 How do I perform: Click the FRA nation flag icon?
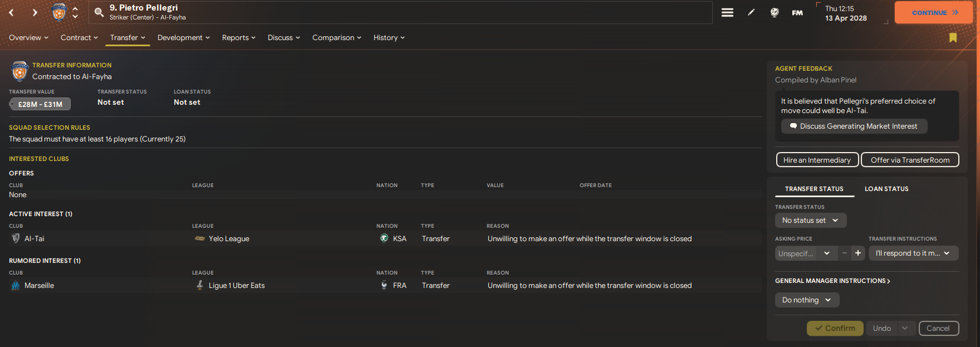coord(384,285)
